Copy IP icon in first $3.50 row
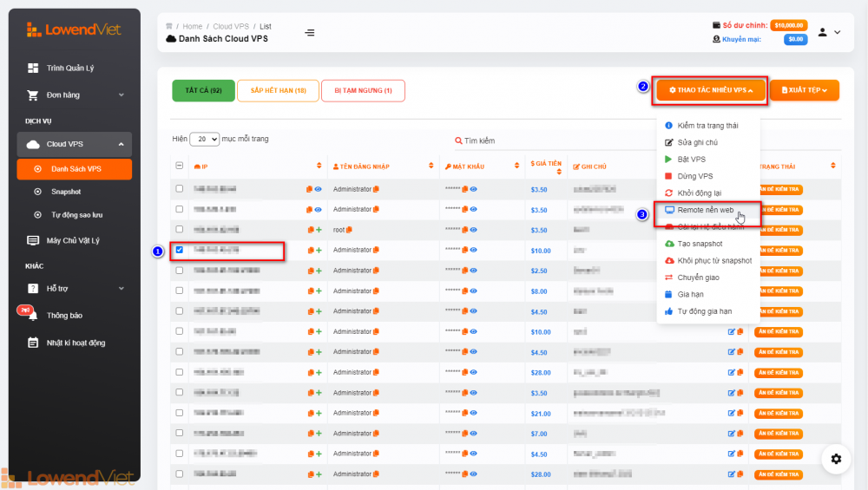Screen dimensions: 868x490 point(310,189)
